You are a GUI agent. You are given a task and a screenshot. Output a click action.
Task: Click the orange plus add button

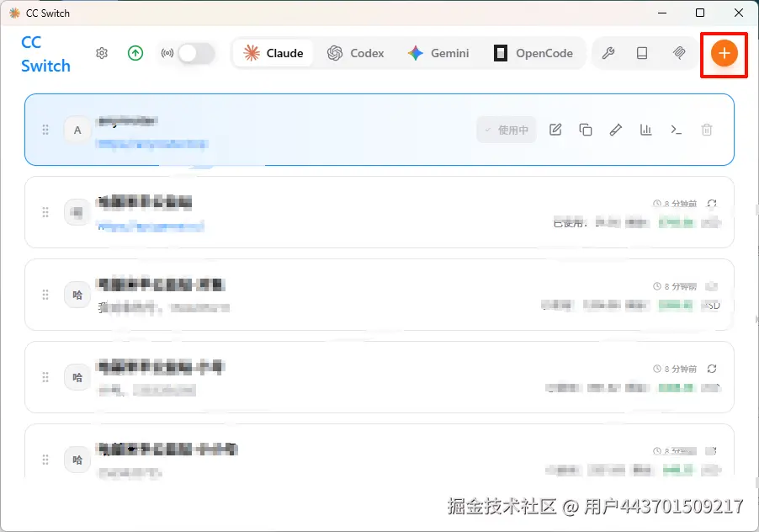point(724,52)
